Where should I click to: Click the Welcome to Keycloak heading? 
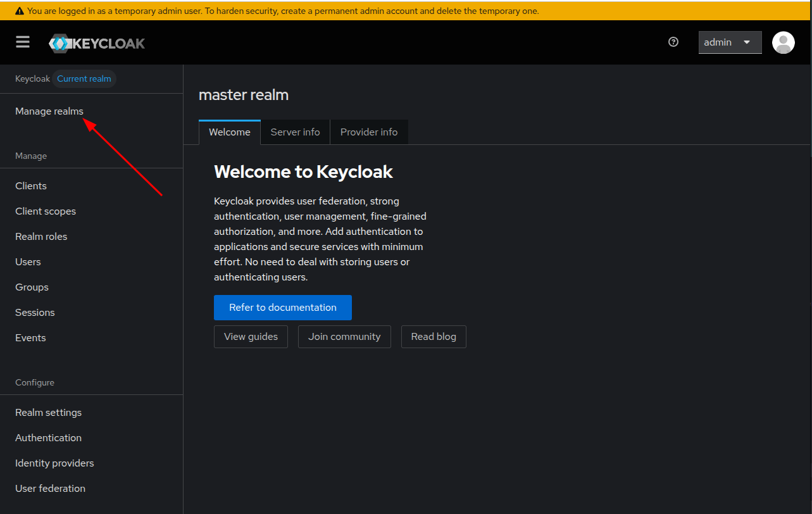coord(304,172)
